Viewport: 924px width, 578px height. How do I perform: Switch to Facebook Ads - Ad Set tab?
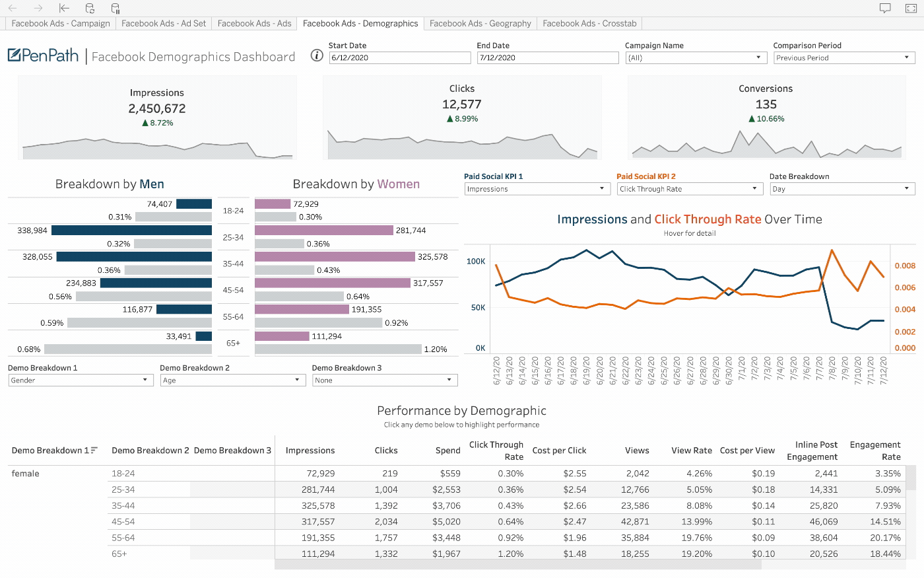coord(164,23)
